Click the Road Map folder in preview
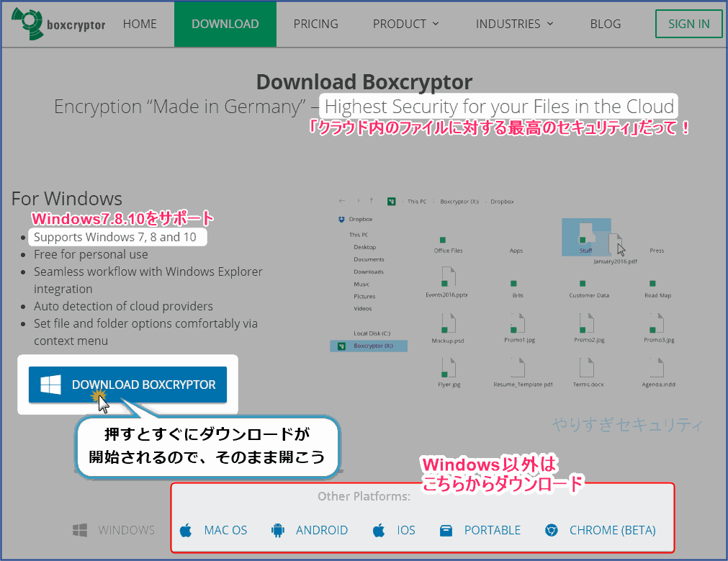The height and width of the screenshot is (561, 728). pyautogui.click(x=657, y=290)
